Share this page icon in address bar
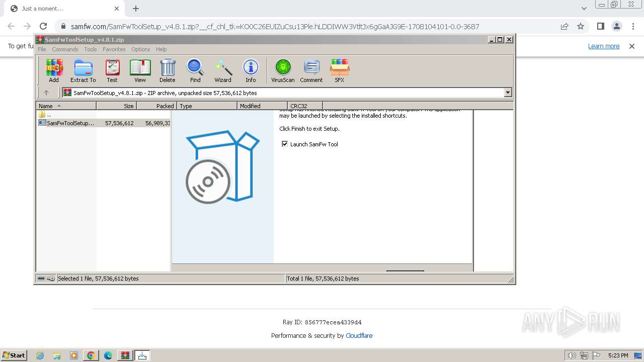 tap(565, 26)
